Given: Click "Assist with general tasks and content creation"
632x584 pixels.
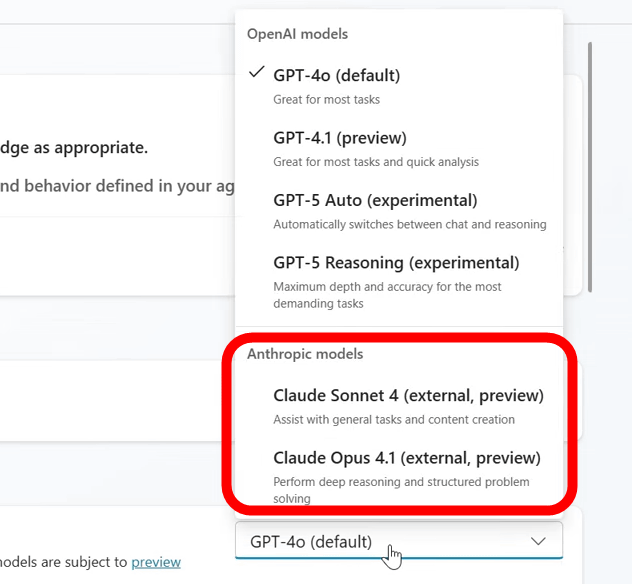Looking at the screenshot, I should click(x=394, y=419).
